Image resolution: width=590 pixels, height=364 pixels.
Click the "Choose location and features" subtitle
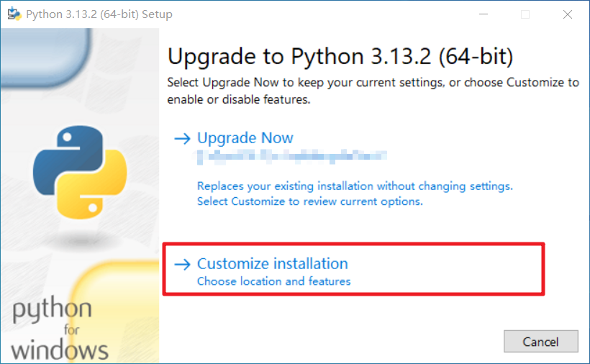(x=274, y=281)
